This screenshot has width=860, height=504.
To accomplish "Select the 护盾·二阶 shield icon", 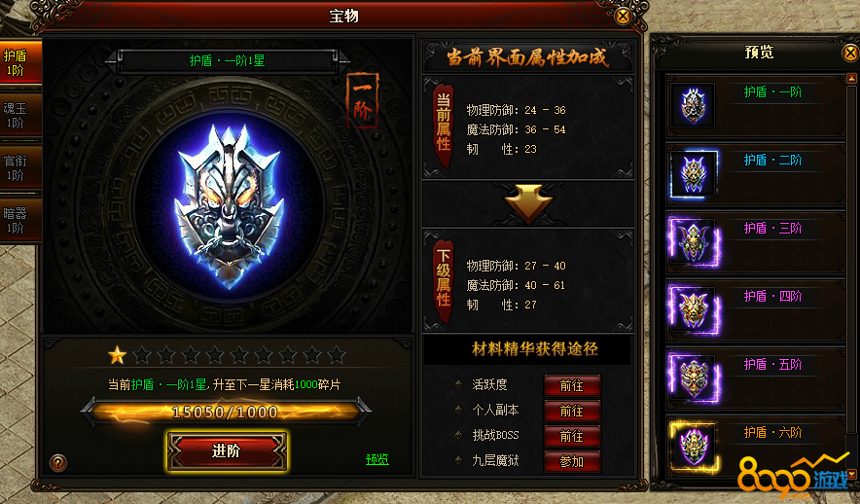I will [x=694, y=174].
